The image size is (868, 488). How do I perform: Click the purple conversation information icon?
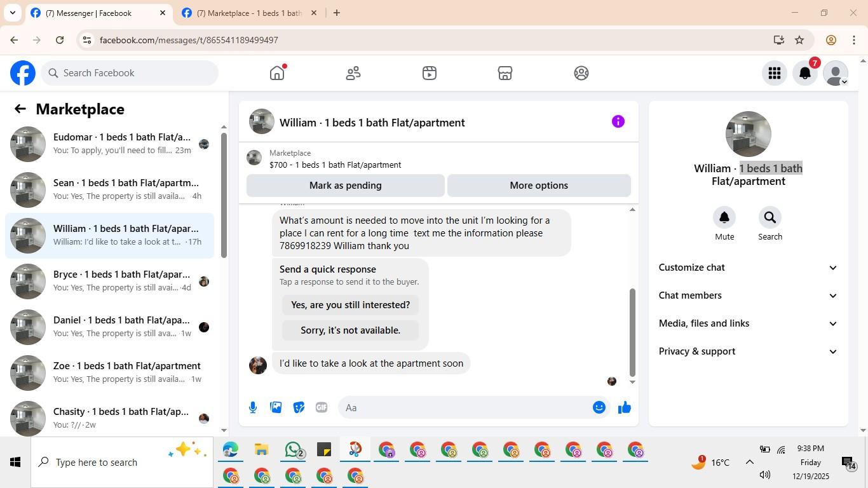click(618, 121)
